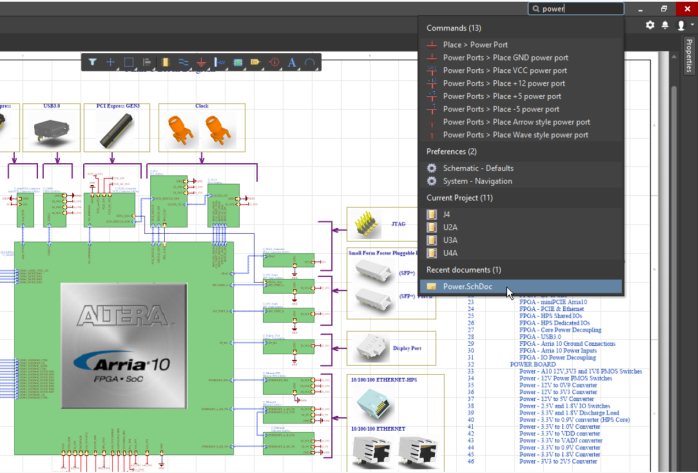Click the 10/100/100 ETHERNET-HPS jack image
698x473 pixels.
375,405
